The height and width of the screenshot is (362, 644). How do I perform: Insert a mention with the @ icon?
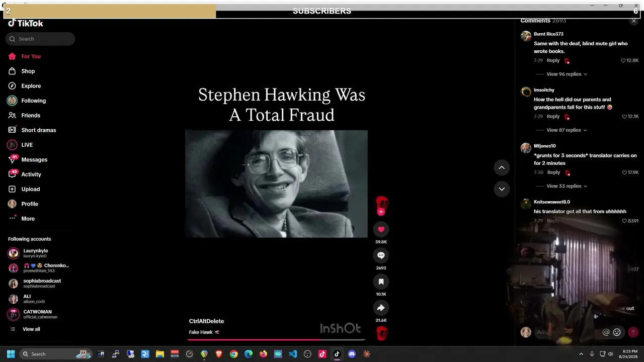(x=606, y=332)
